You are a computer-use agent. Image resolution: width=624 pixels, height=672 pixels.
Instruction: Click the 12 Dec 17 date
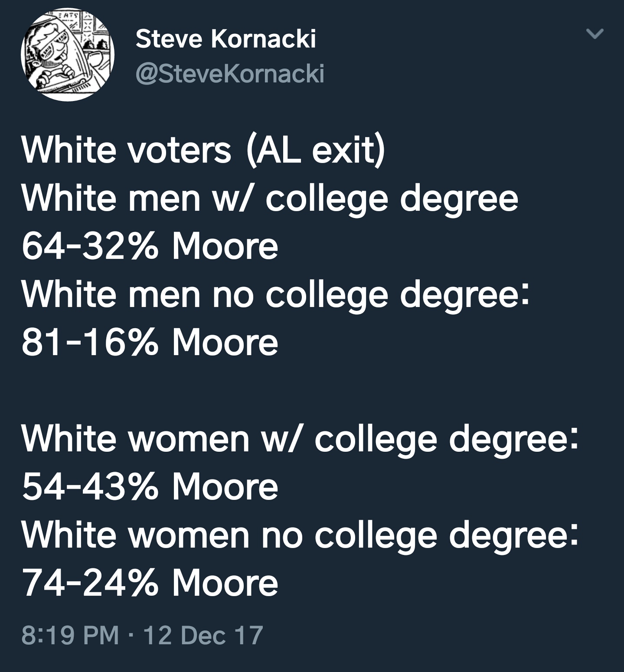pyautogui.click(x=203, y=635)
